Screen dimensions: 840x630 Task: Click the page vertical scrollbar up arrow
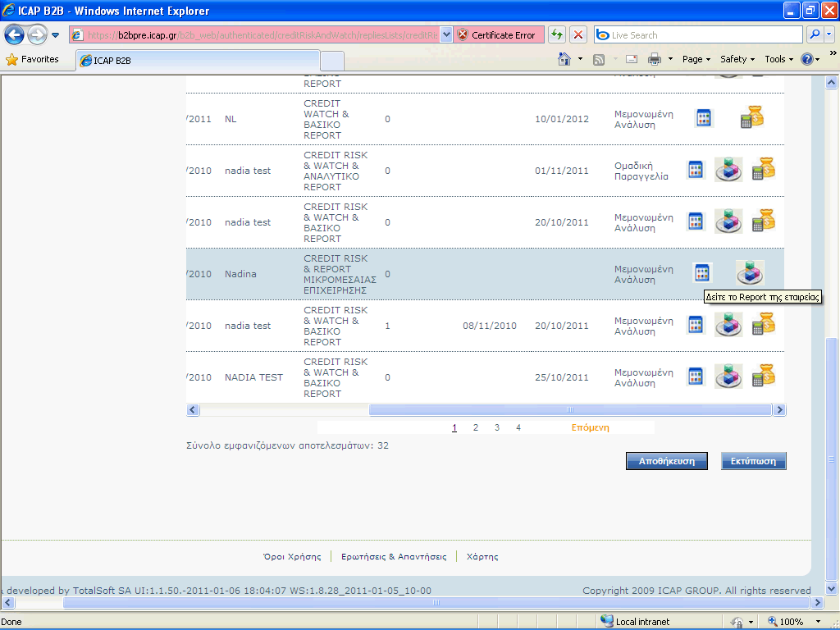(832, 82)
